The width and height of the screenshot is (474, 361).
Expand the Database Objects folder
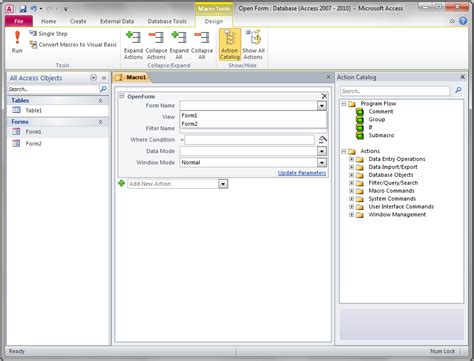tap(351, 175)
